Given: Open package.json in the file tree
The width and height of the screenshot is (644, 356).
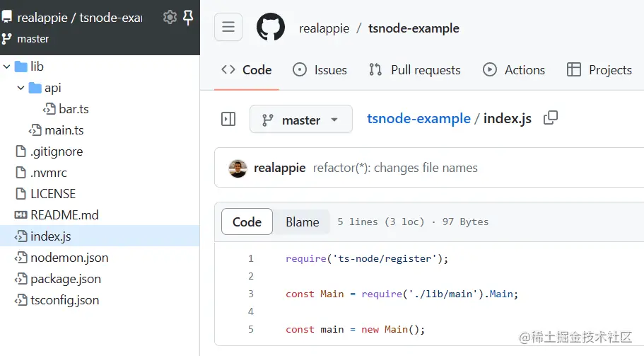Looking at the screenshot, I should (58, 279).
